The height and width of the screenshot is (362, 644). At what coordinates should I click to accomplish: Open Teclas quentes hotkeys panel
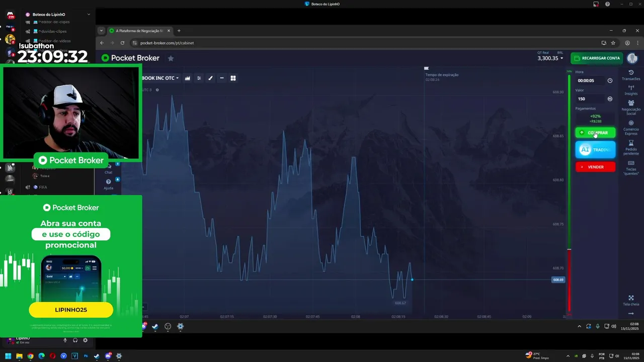click(631, 168)
